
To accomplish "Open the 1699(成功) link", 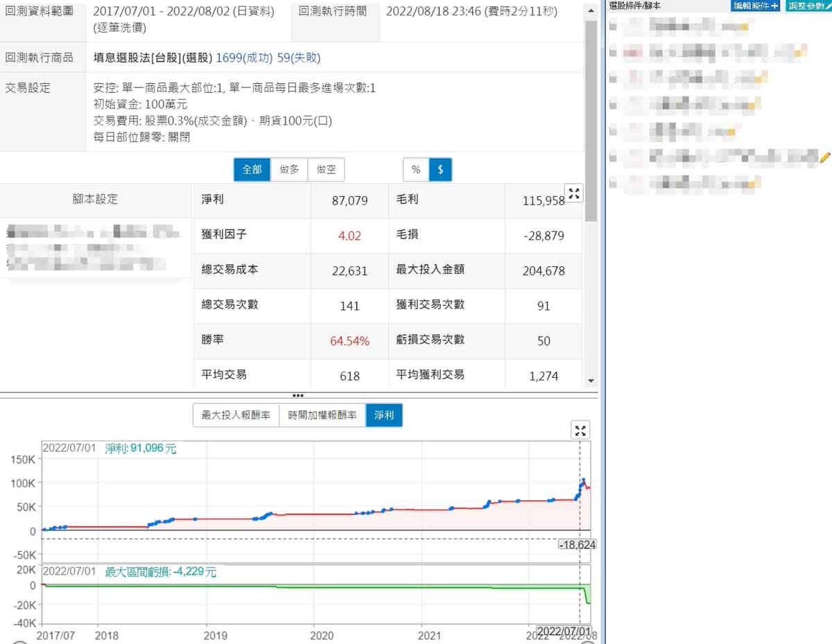I will [244, 58].
